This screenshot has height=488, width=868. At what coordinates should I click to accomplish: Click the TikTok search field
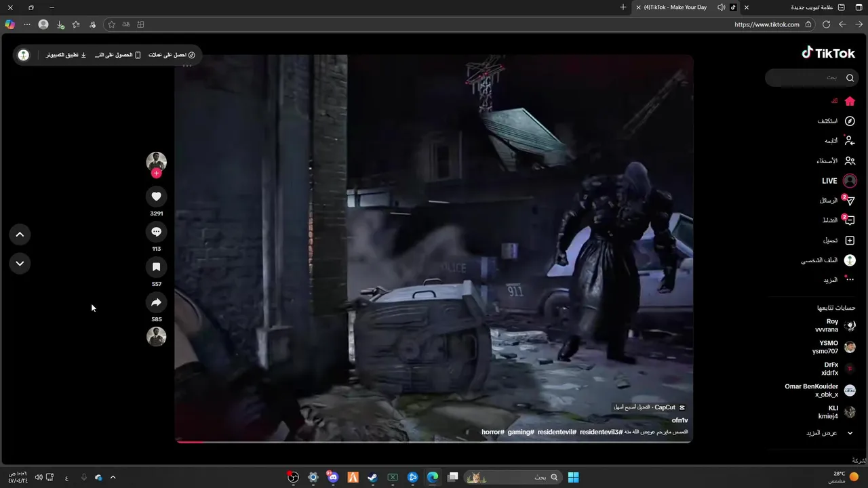[811, 78]
